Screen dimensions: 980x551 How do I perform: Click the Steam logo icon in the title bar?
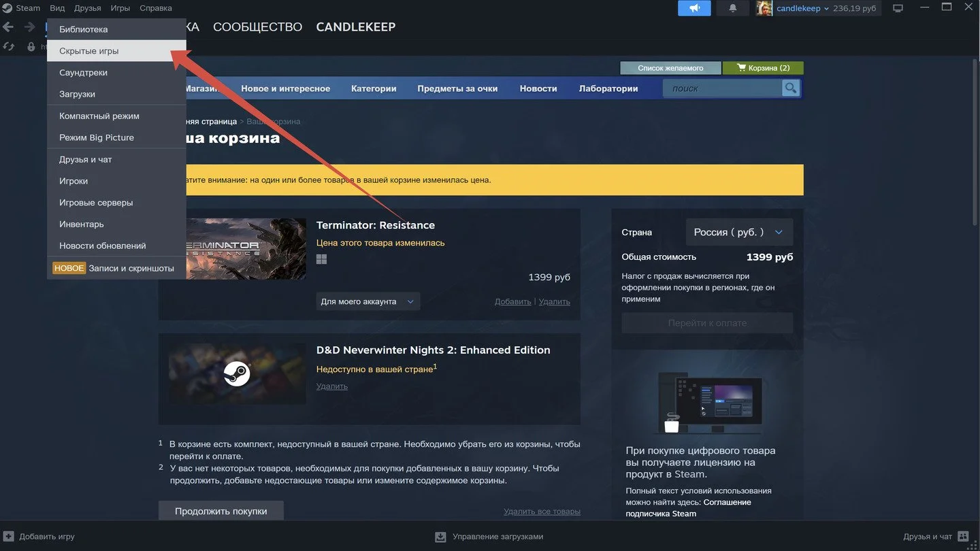[x=7, y=8]
